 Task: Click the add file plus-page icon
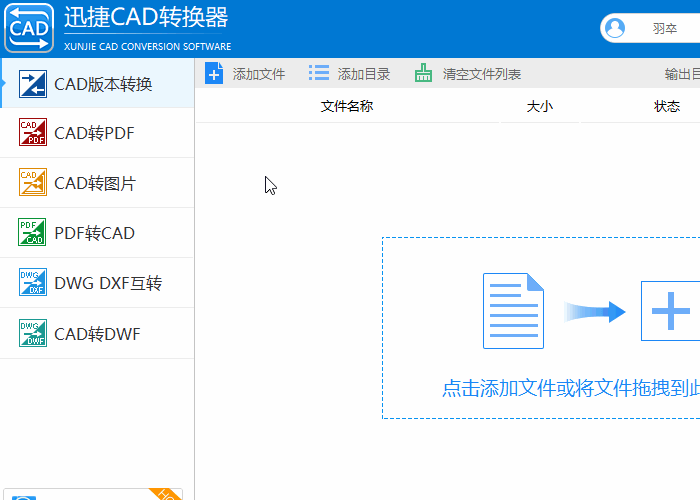coord(214,74)
